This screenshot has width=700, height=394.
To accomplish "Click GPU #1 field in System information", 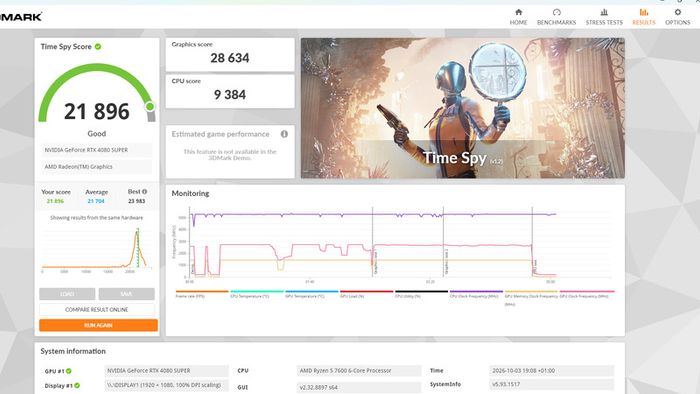I will point(167,371).
